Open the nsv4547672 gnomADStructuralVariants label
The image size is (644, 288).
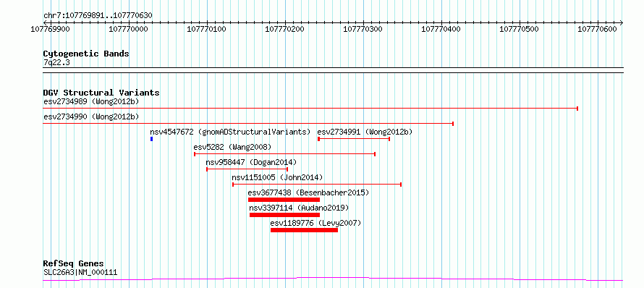click(230, 132)
